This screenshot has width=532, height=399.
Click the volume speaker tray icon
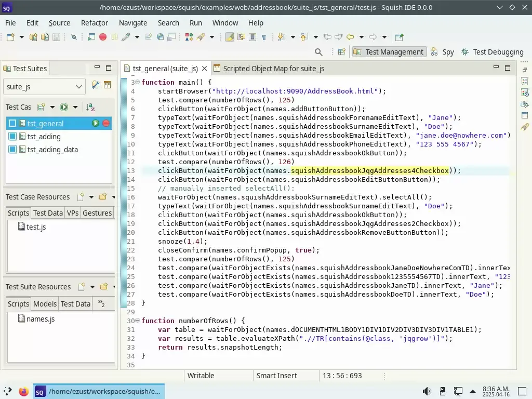[427, 391]
